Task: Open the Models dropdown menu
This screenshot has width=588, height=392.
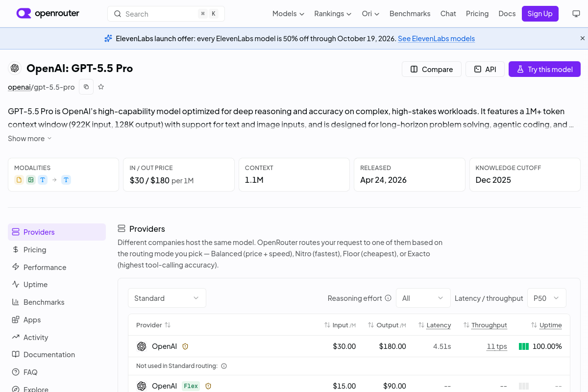Action: (x=288, y=14)
